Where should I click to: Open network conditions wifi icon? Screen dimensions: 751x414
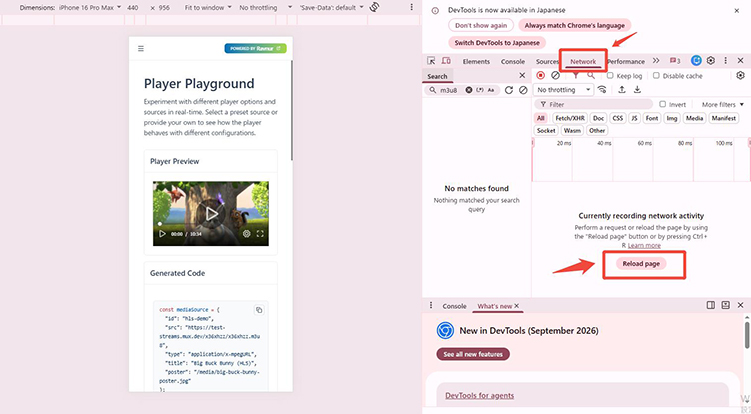602,90
